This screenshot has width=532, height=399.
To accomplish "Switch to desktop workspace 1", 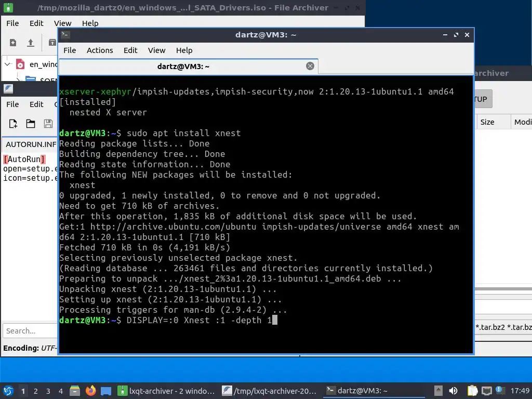I will [23, 391].
